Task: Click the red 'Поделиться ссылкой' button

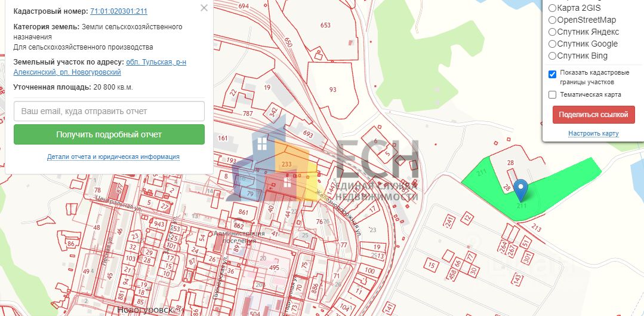Action: point(593,115)
